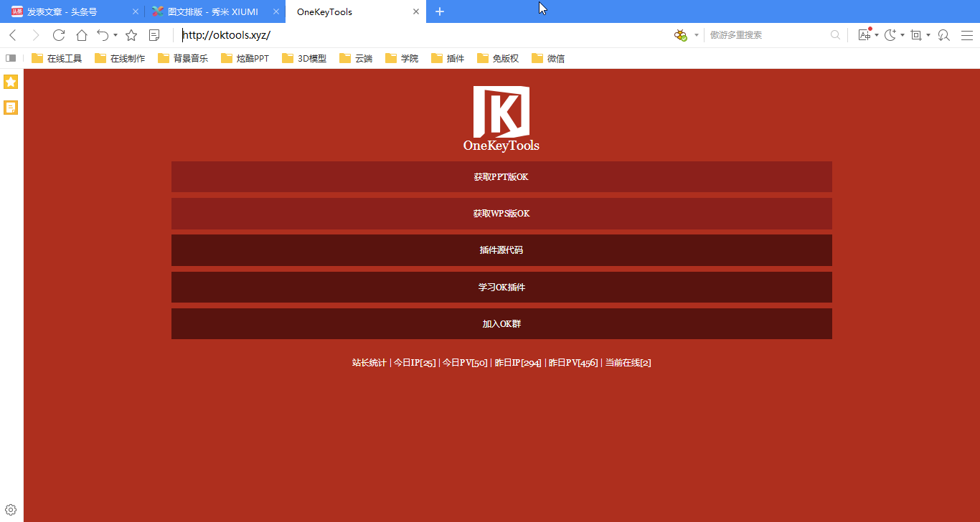Image resolution: width=980 pixels, height=522 pixels.
Task: Click the 今日PV[50] statistic
Action: pos(465,363)
